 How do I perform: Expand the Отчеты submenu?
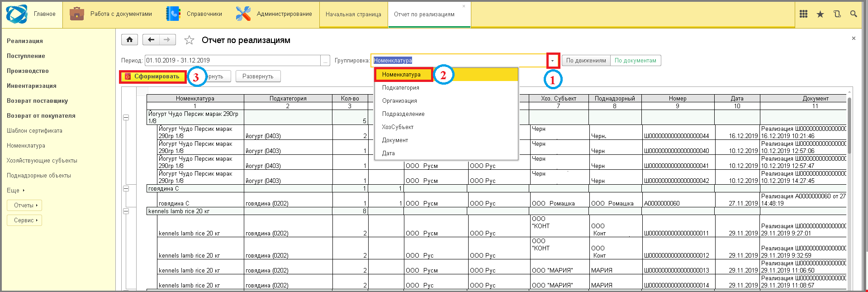[x=25, y=206]
